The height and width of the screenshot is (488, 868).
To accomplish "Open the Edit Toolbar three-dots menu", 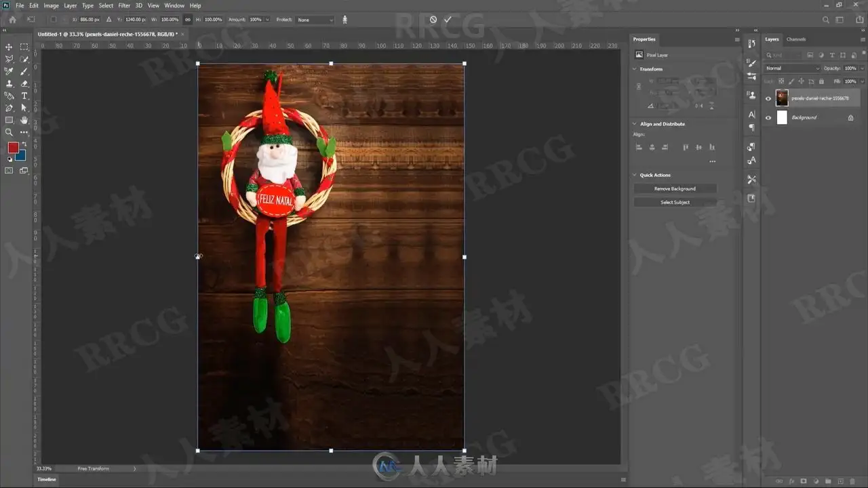I will [24, 132].
